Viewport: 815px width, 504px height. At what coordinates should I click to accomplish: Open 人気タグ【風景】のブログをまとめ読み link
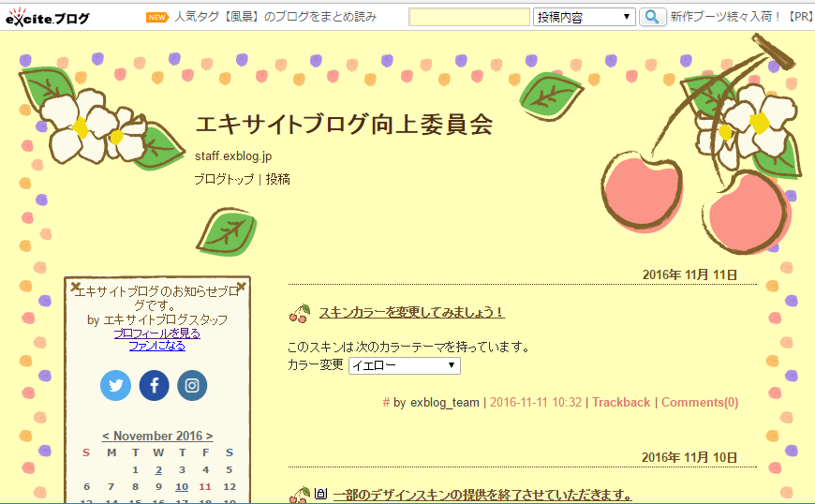[275, 17]
